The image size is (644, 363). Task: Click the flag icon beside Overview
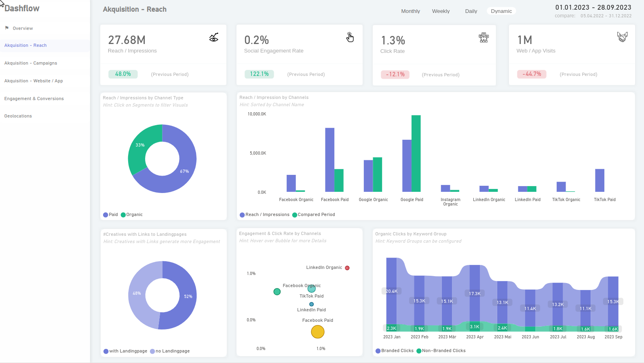[x=7, y=28]
